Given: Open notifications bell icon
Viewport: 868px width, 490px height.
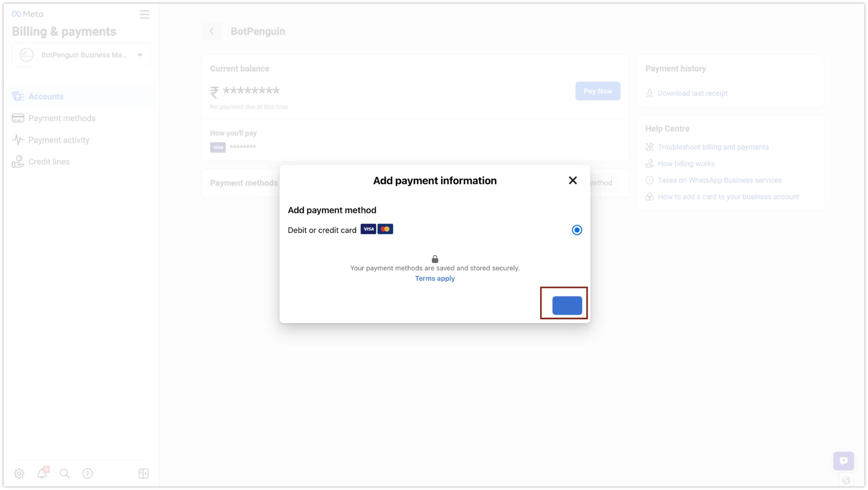Looking at the screenshot, I should tap(42, 473).
